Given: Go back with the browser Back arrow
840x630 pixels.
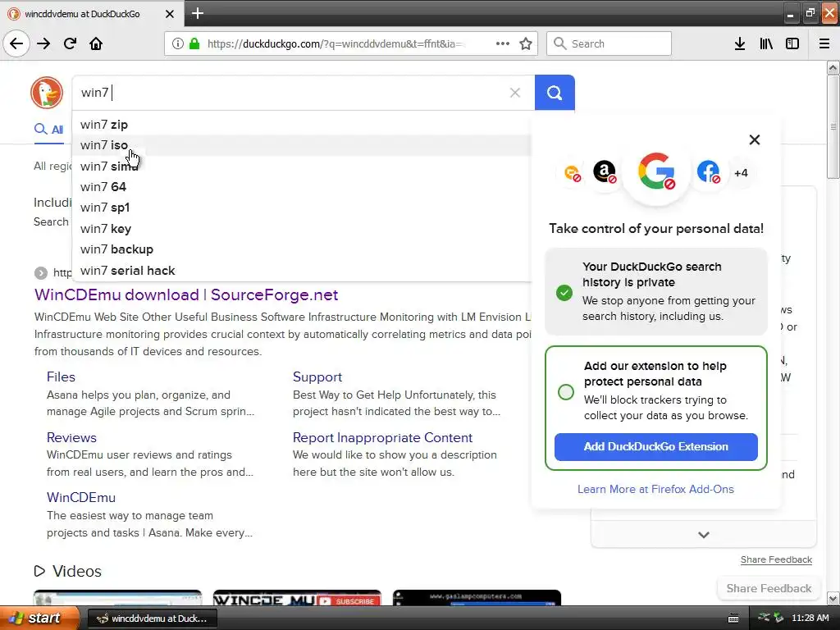Looking at the screenshot, I should pyautogui.click(x=16, y=43).
